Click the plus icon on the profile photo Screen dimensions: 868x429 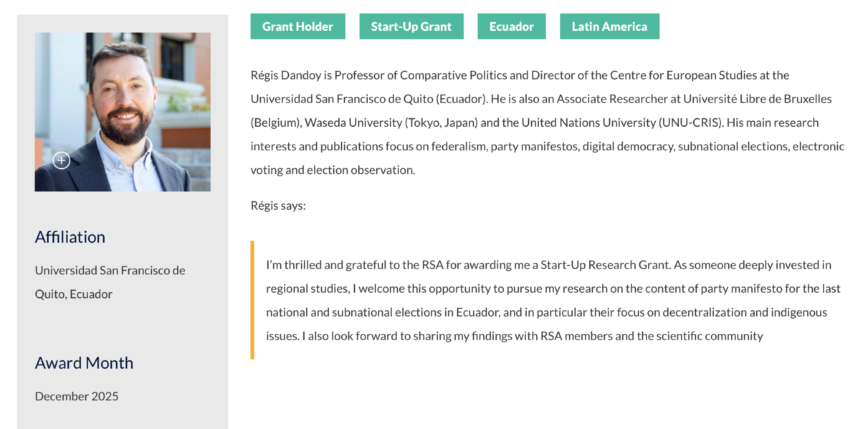point(62,161)
